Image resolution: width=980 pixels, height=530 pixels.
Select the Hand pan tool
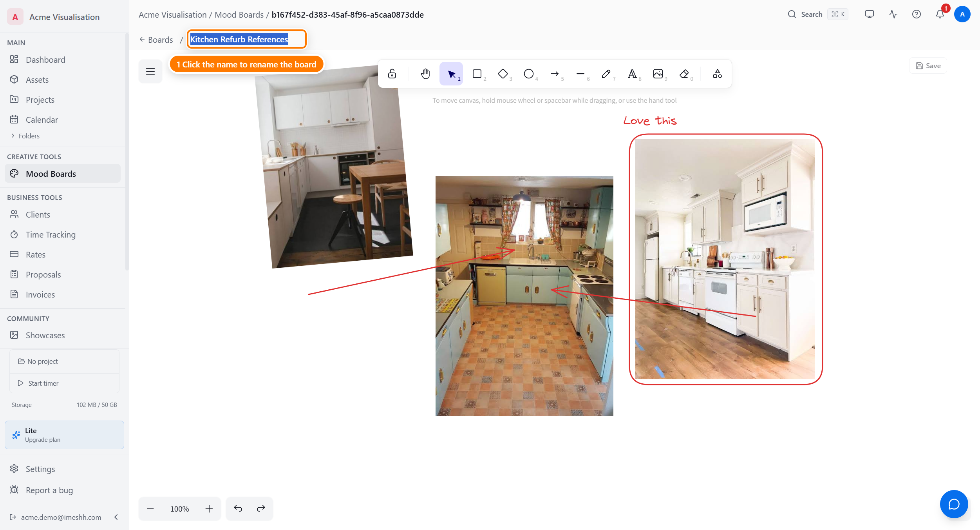pos(425,74)
